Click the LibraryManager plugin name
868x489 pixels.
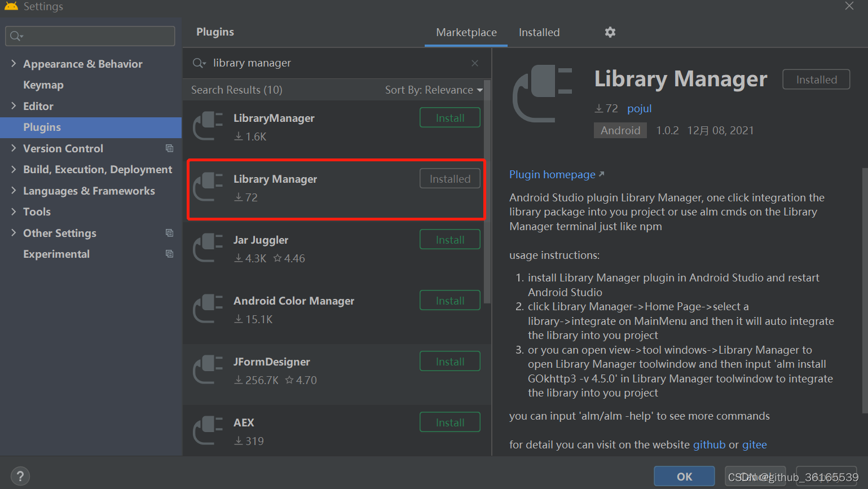click(x=274, y=118)
